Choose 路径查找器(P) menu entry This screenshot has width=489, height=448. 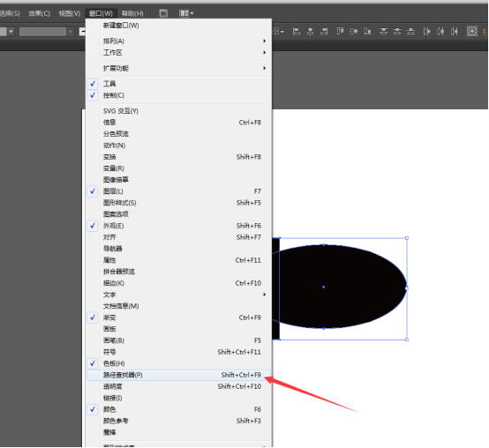click(x=179, y=375)
